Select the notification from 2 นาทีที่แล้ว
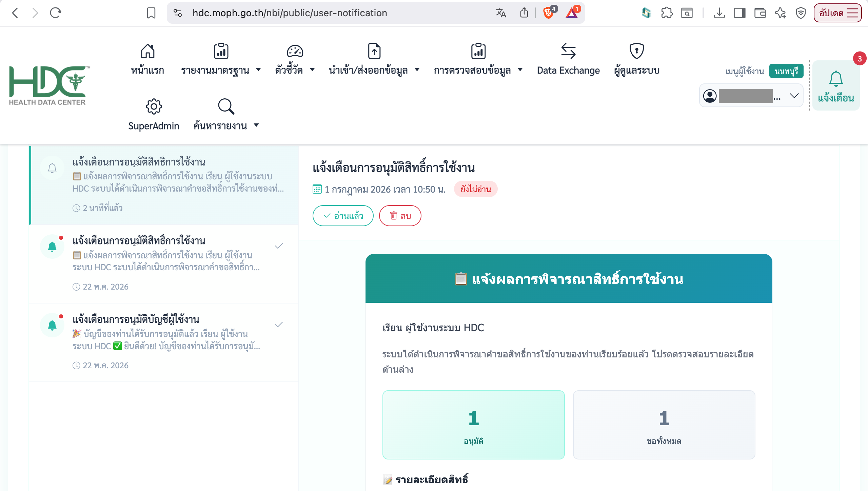The width and height of the screenshot is (868, 491). tap(164, 185)
